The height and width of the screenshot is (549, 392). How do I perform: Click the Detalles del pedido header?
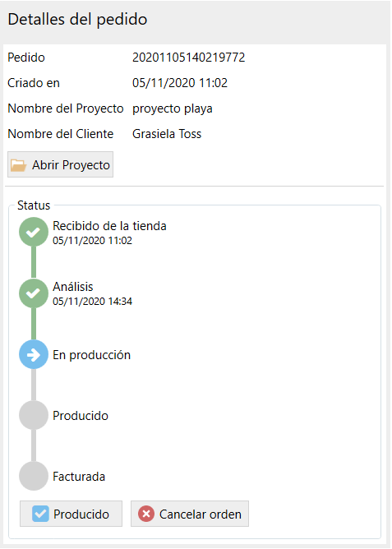coord(77,20)
